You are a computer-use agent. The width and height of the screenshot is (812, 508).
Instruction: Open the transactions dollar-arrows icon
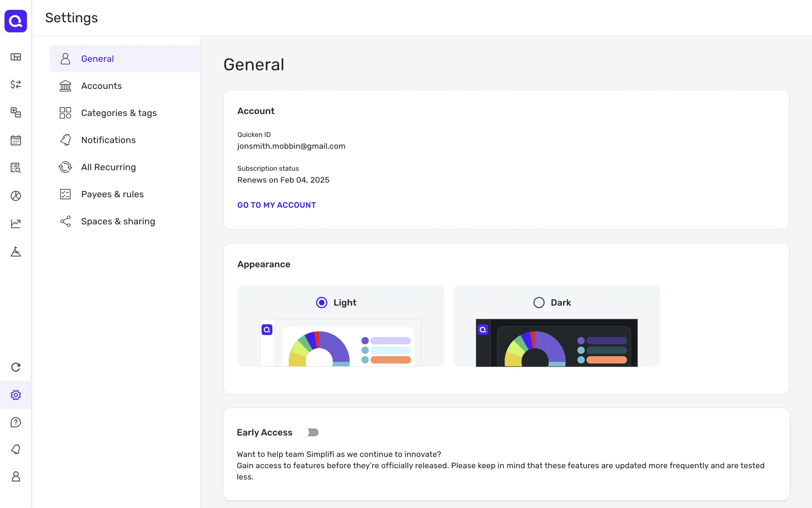[x=16, y=84]
